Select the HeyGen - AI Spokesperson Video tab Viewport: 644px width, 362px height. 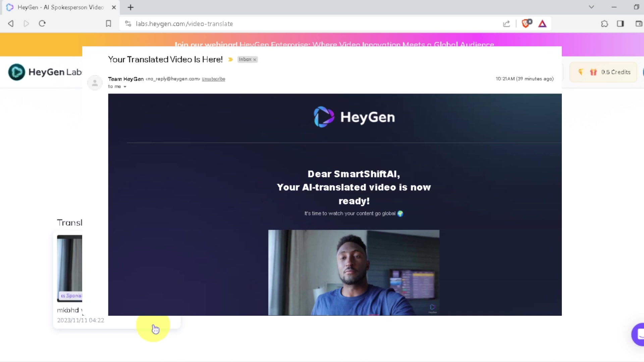(x=61, y=7)
